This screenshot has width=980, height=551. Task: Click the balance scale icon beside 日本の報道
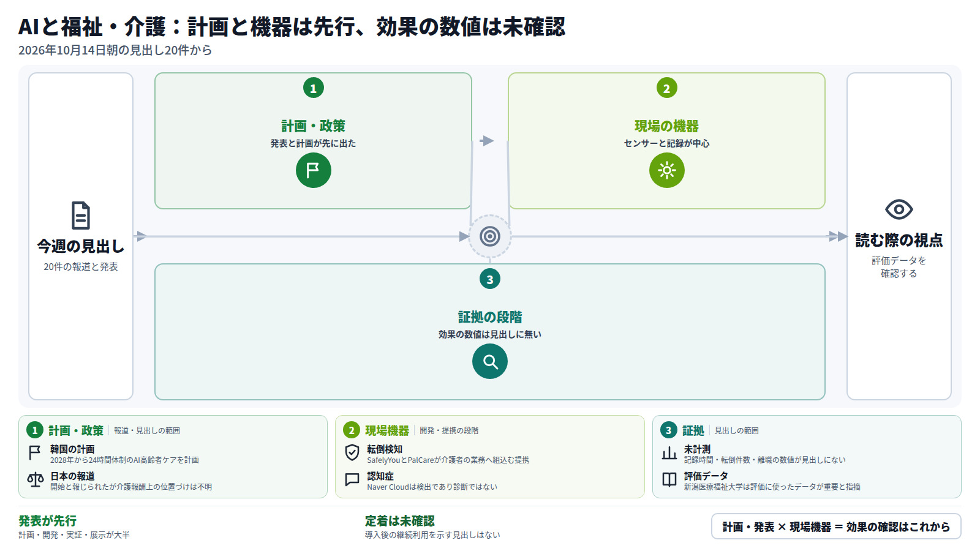[35, 480]
